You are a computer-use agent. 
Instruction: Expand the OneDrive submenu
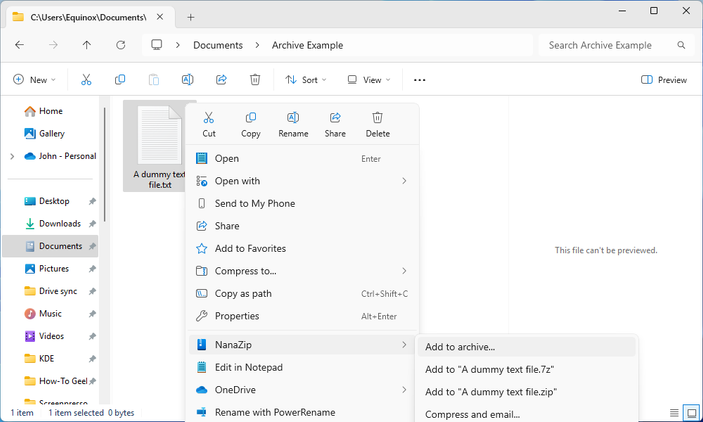[x=302, y=390]
